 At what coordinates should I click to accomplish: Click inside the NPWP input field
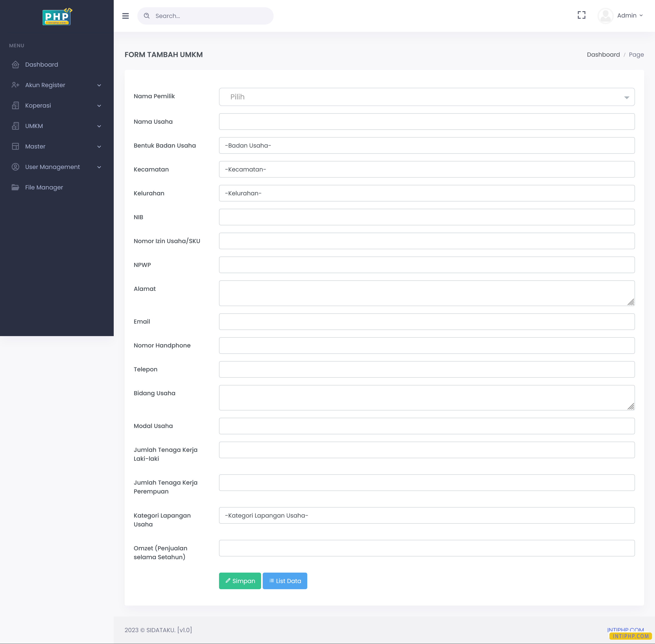point(426,265)
